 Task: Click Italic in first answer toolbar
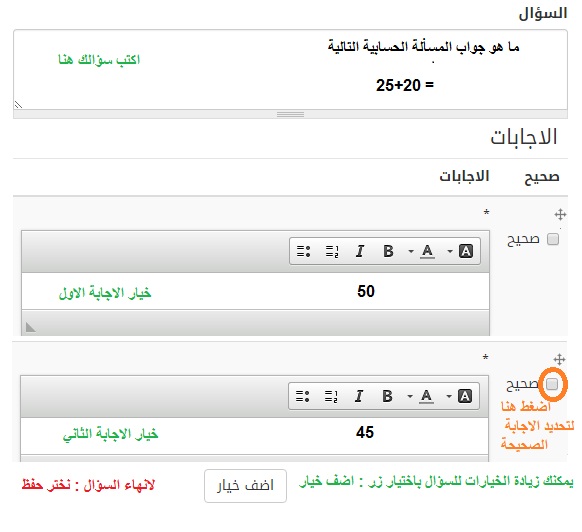(360, 251)
